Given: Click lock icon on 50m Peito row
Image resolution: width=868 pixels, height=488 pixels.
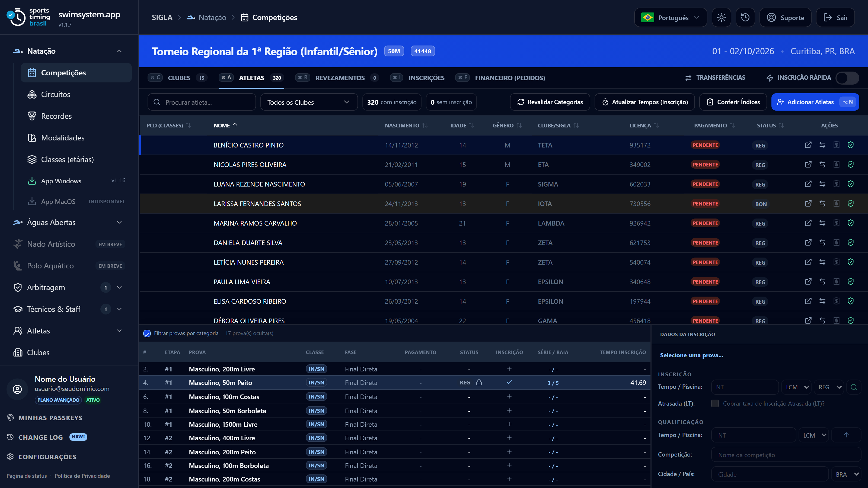Looking at the screenshot, I should tap(479, 382).
